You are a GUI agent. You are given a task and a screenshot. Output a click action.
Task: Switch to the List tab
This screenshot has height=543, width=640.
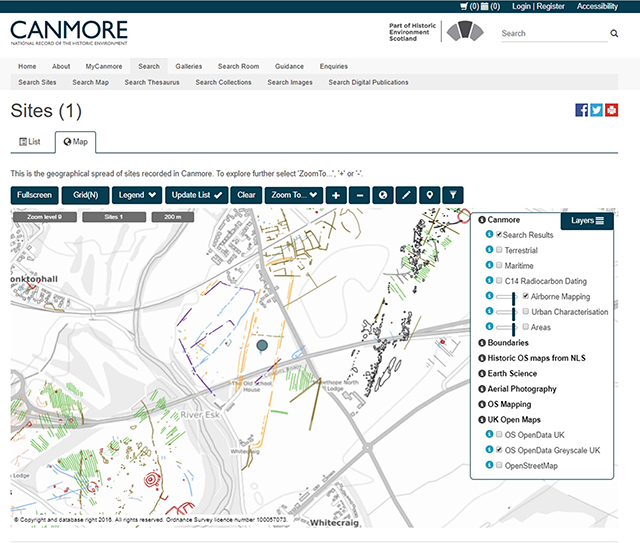31,142
